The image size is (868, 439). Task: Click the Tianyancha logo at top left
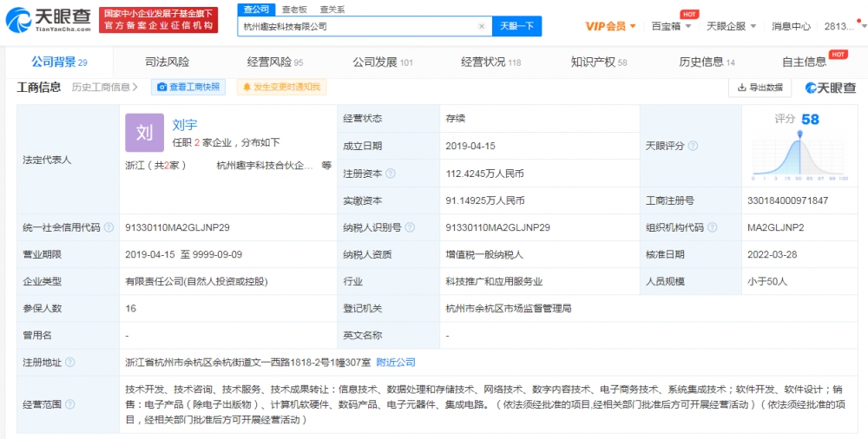click(49, 20)
